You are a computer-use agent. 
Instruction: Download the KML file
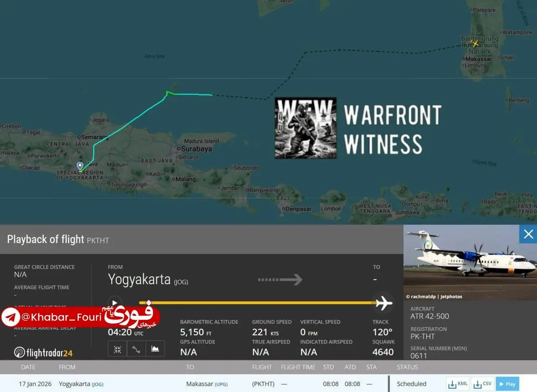click(x=458, y=384)
